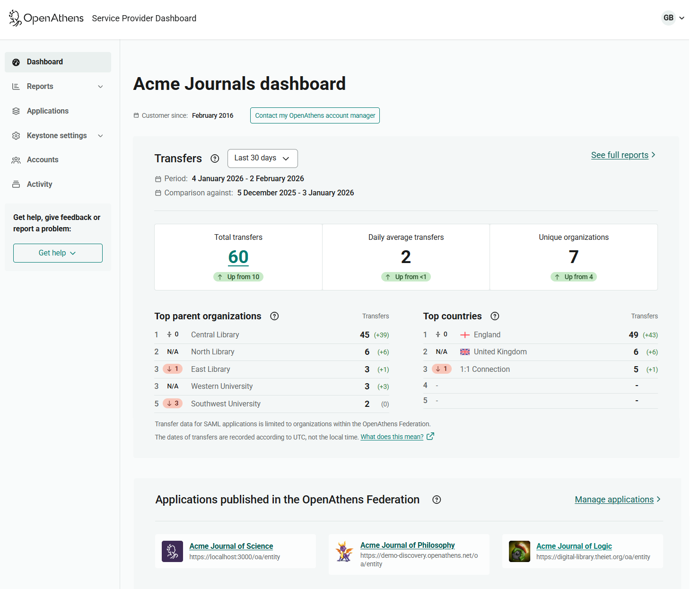Open the Get help menu
The image size is (700, 589).
58,253
